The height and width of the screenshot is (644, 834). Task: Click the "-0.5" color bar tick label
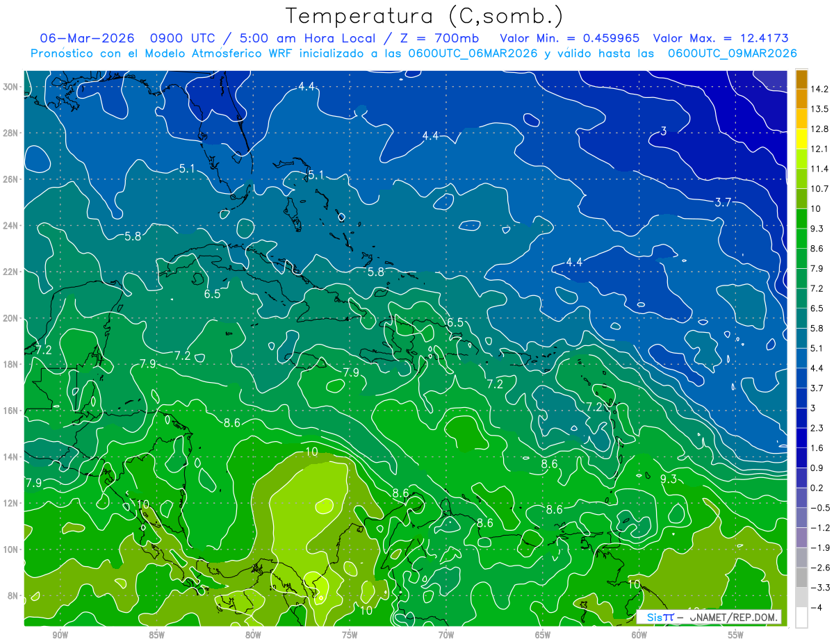[819, 508]
